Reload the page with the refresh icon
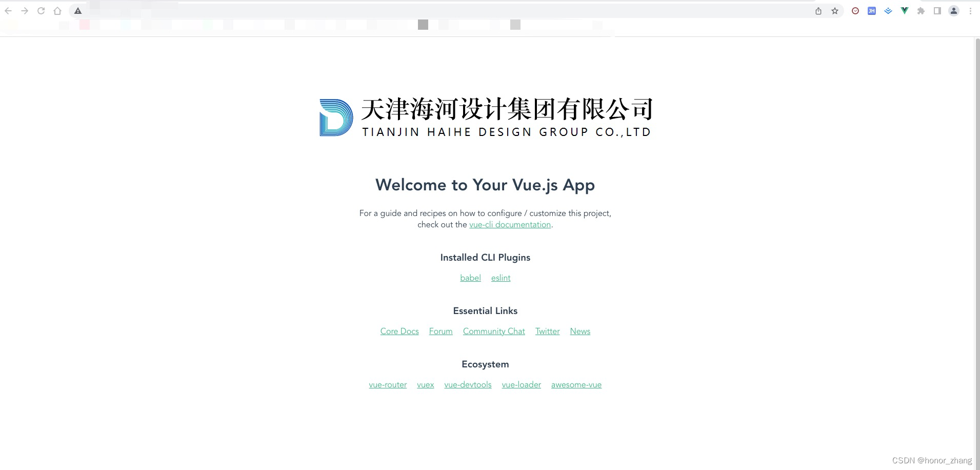Viewport: 980px width, 470px height. tap(41, 11)
